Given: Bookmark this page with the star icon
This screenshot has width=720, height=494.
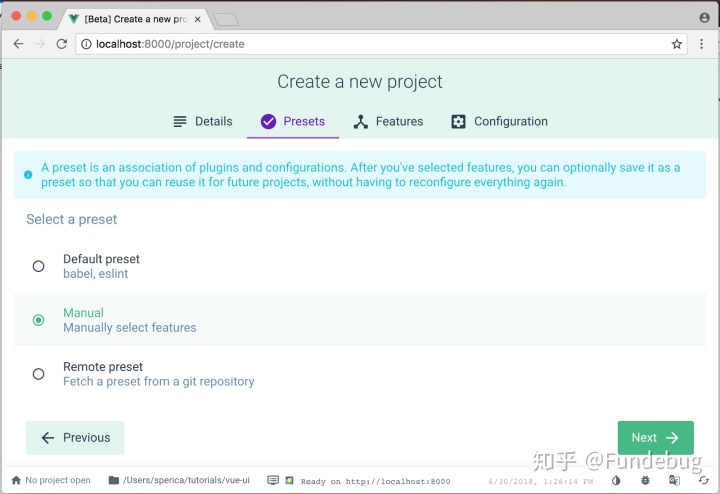Looking at the screenshot, I should [676, 44].
